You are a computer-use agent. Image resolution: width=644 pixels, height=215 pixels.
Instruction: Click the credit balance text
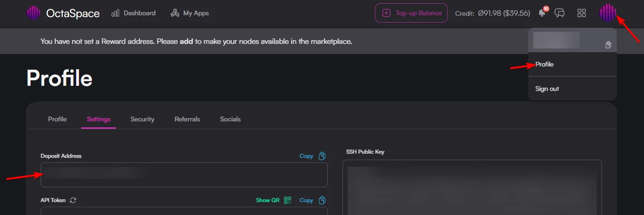(x=493, y=13)
